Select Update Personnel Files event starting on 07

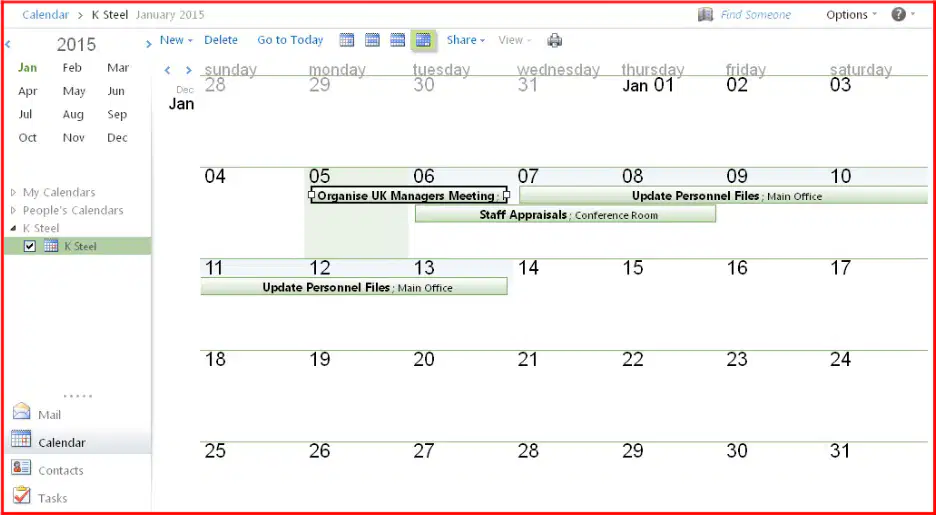coord(723,195)
